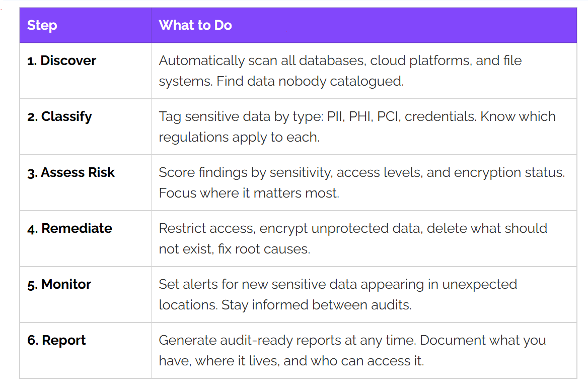Click the 'Automatically scan all databases' description
Viewport: 588px width, 383px height.
tap(364, 71)
